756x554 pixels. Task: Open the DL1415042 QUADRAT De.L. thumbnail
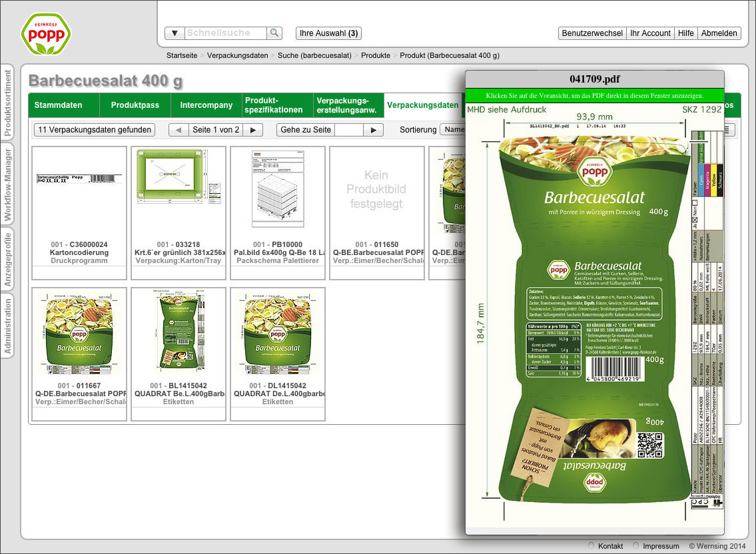point(278,354)
